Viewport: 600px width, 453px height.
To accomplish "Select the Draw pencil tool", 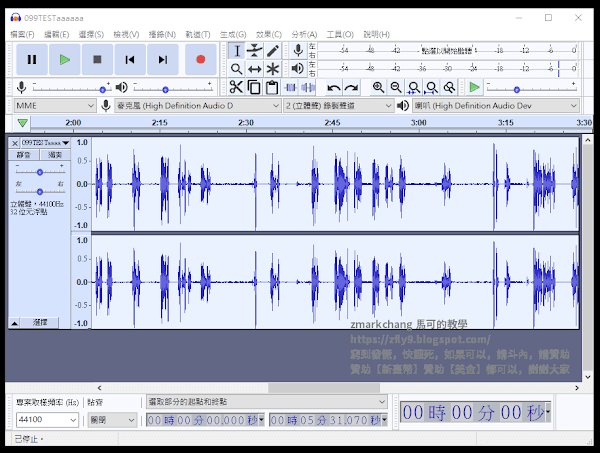I will coord(272,51).
